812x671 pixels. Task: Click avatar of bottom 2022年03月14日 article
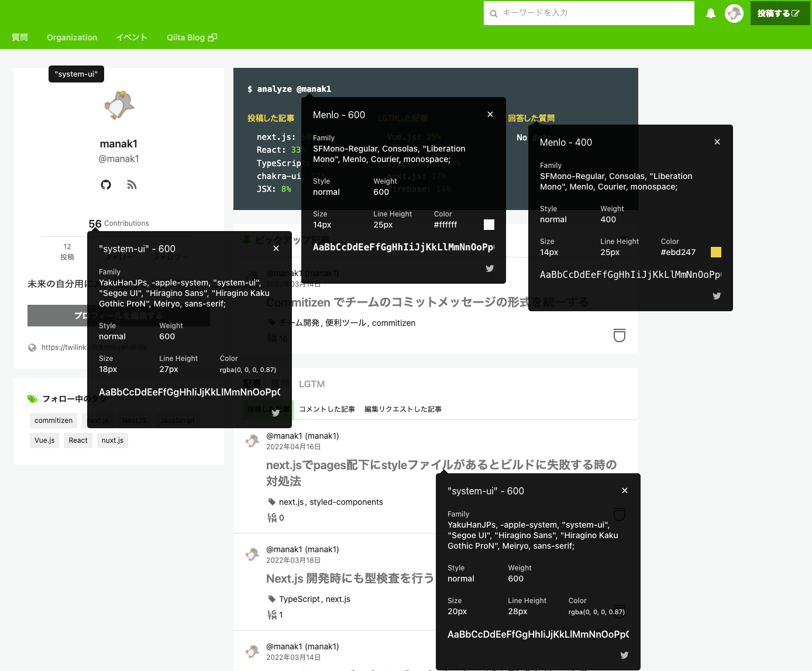click(252, 652)
